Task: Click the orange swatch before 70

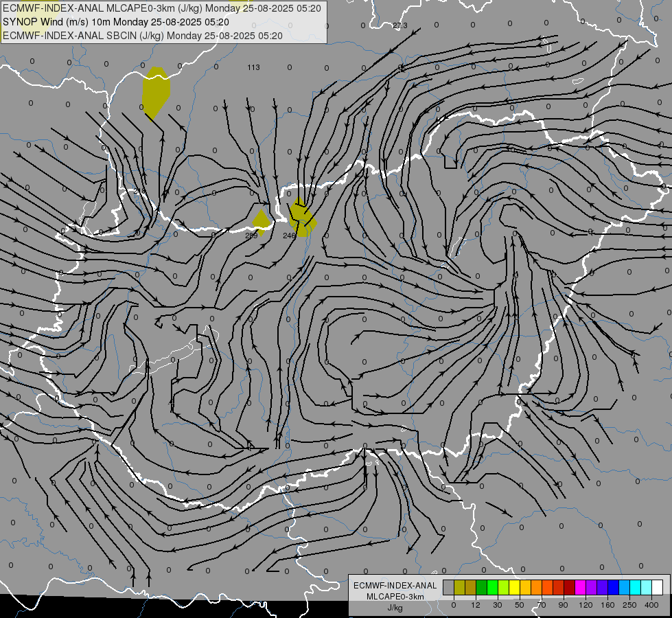Action: pos(537,587)
